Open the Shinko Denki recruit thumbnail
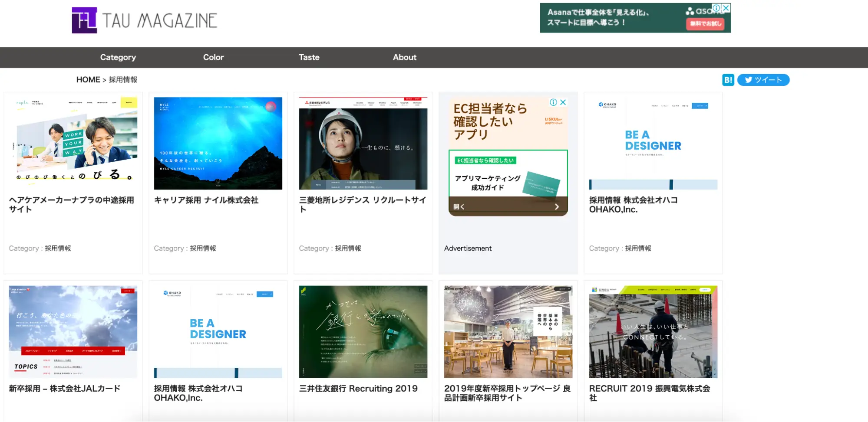Viewport: 868px width, 422px height. (653, 332)
